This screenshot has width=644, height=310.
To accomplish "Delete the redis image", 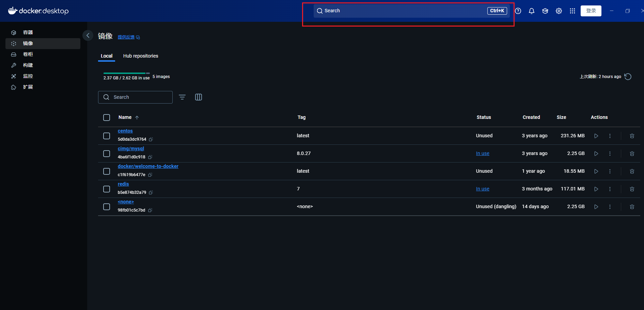I will pos(632,189).
